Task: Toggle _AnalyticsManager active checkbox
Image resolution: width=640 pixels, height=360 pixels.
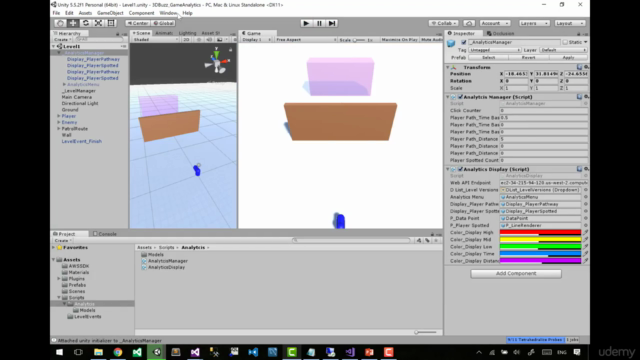Action: coord(464,42)
